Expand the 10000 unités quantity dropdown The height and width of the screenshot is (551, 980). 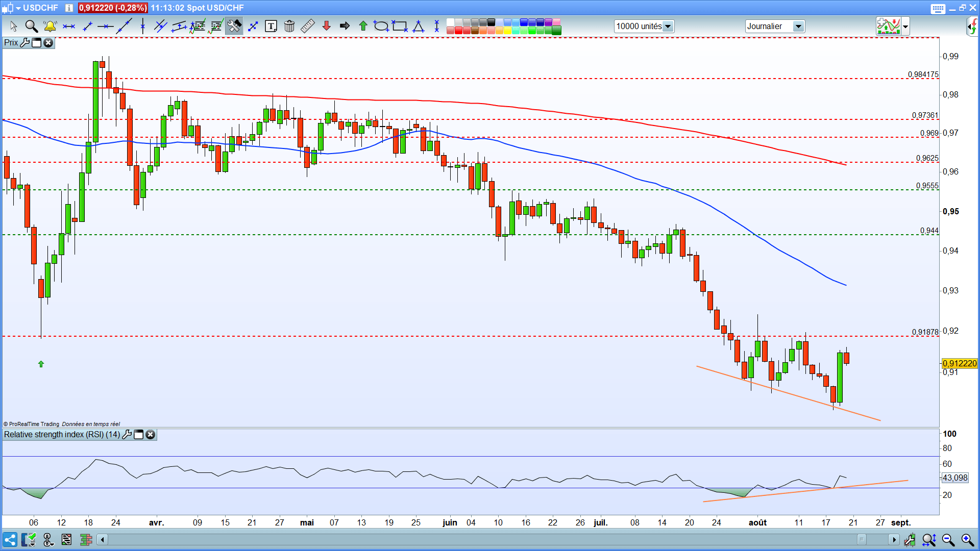click(668, 27)
